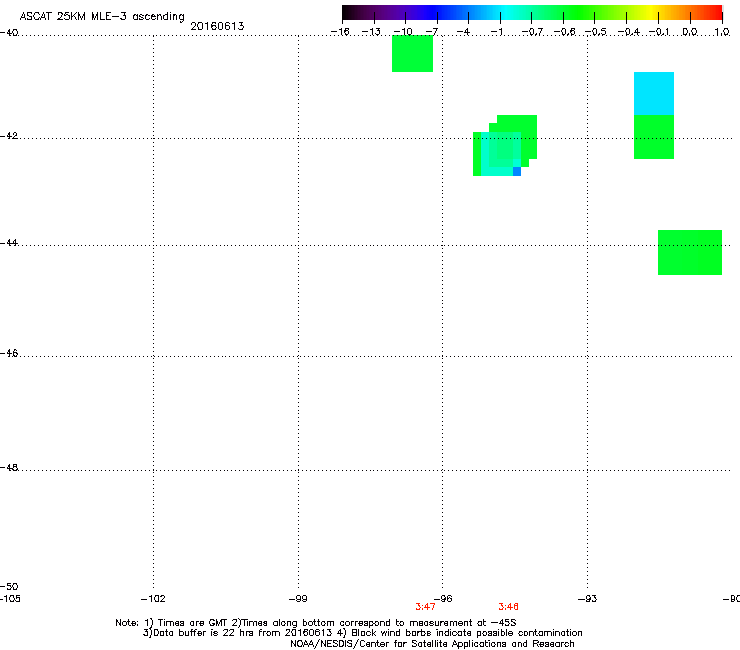This screenshot has width=740, height=650.
Task: Click the color bar label -13
Action: pos(371,32)
